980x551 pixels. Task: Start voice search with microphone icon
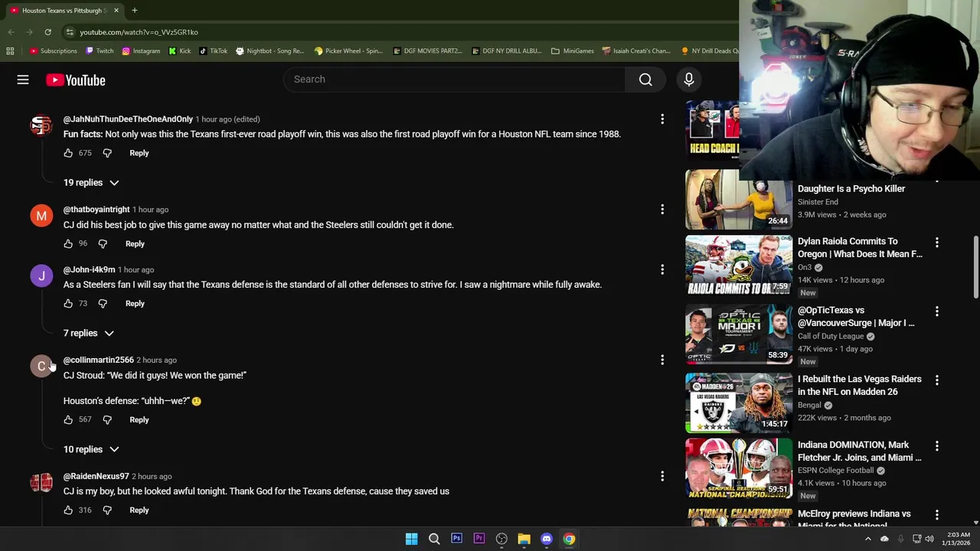click(688, 80)
